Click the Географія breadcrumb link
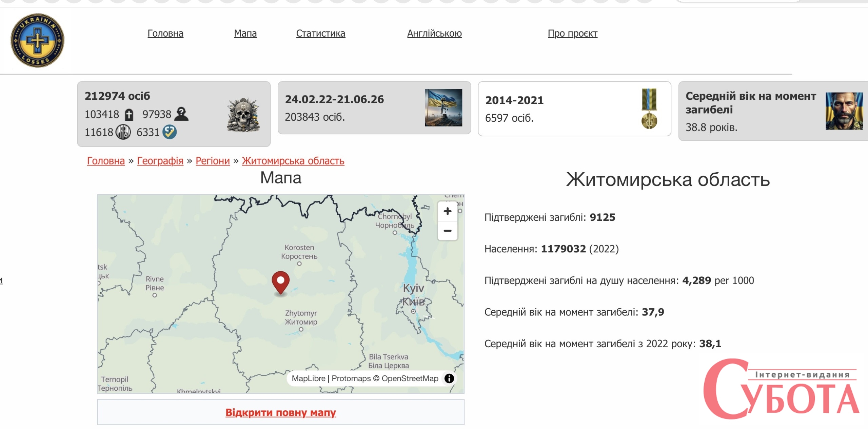Screen dimensions: 868x429 click(160, 161)
